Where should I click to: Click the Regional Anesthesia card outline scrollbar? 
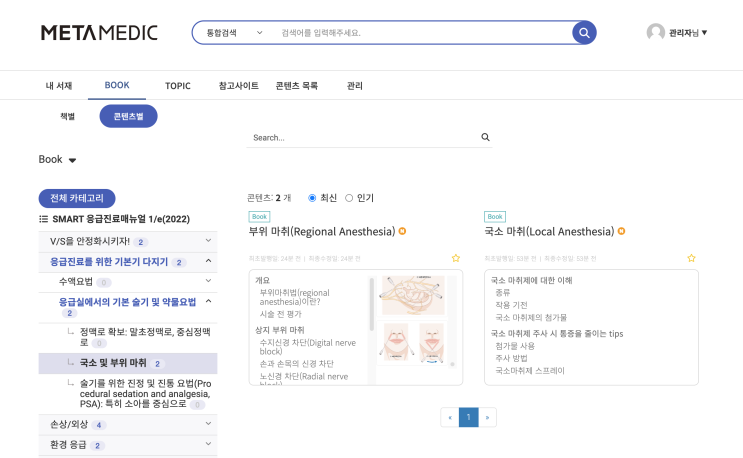(x=372, y=304)
